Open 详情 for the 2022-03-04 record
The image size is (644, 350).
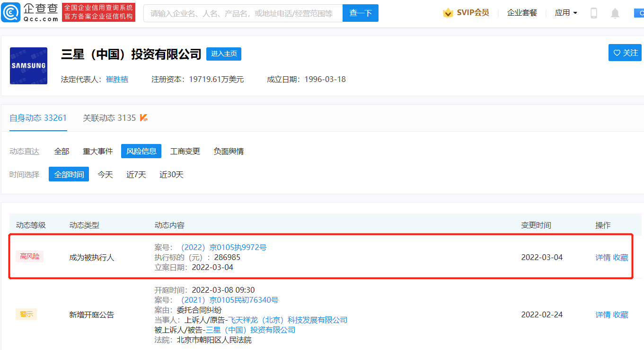tap(603, 257)
